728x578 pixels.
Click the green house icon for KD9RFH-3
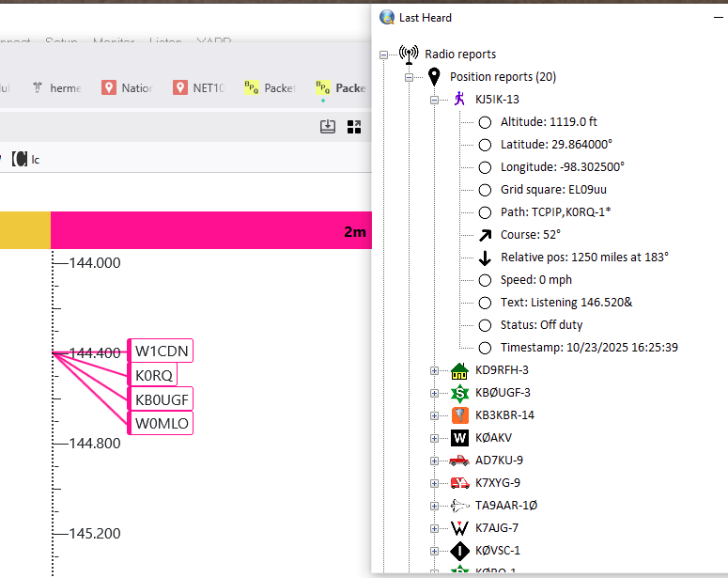pyautogui.click(x=459, y=369)
